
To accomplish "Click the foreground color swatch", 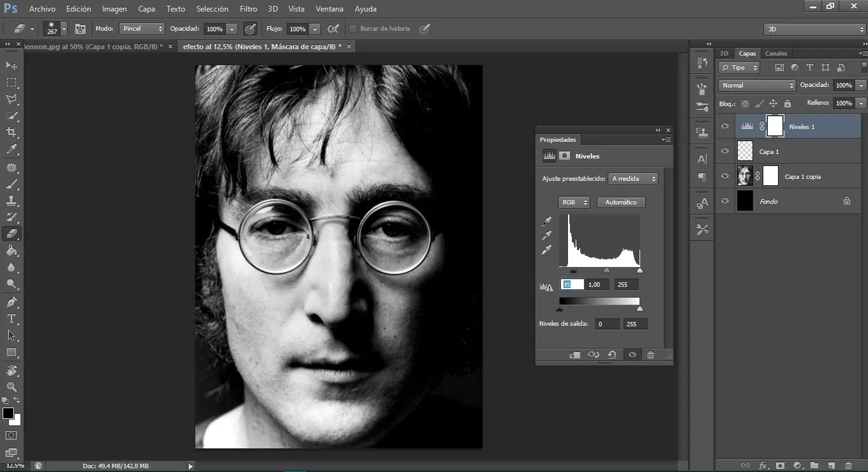I will click(x=8, y=413).
